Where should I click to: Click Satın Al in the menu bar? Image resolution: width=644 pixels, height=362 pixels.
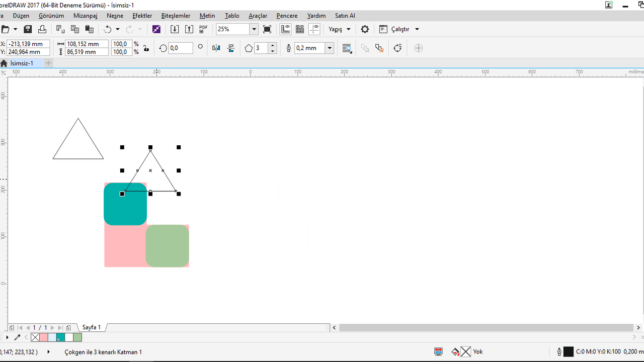click(345, 16)
